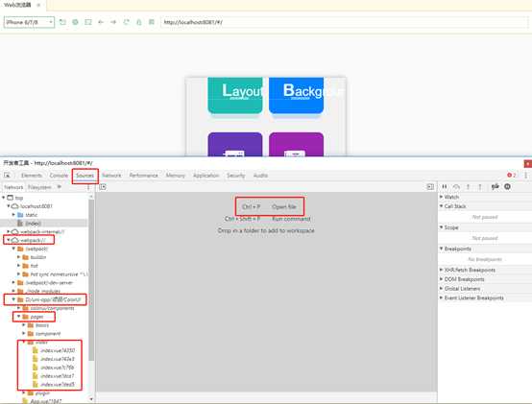Click the rotate screen icon beside device dropdown
The image size is (532, 404).
62,22
